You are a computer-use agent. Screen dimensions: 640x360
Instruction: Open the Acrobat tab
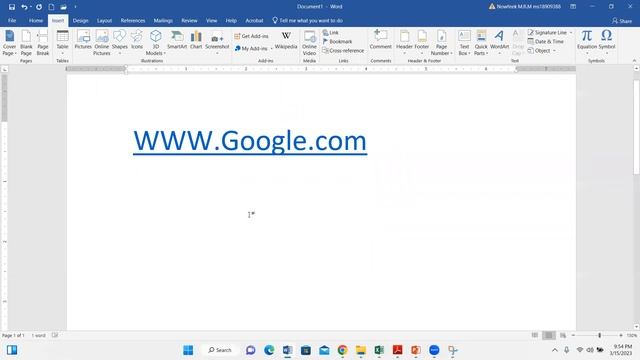click(254, 20)
